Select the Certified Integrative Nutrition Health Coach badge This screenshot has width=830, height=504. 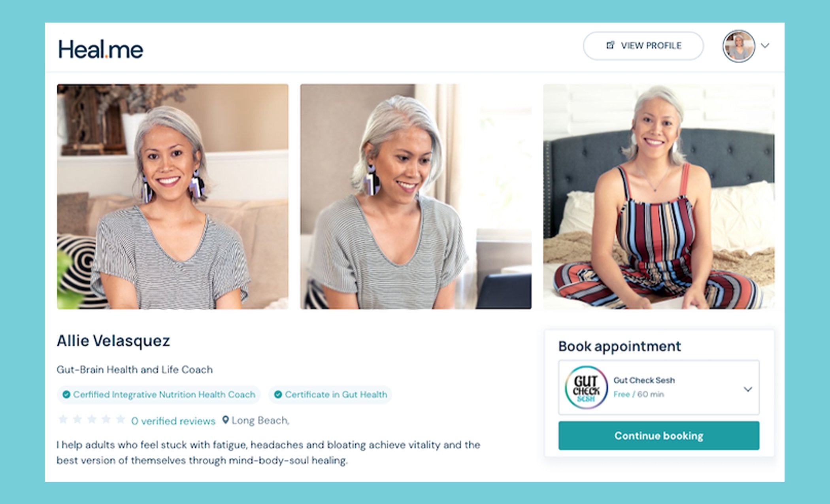coord(159,395)
